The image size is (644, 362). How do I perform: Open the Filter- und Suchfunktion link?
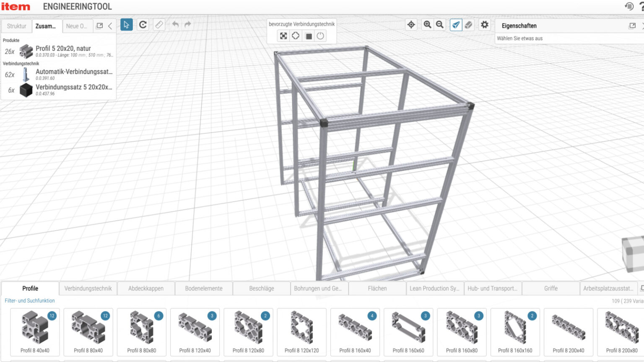29,300
